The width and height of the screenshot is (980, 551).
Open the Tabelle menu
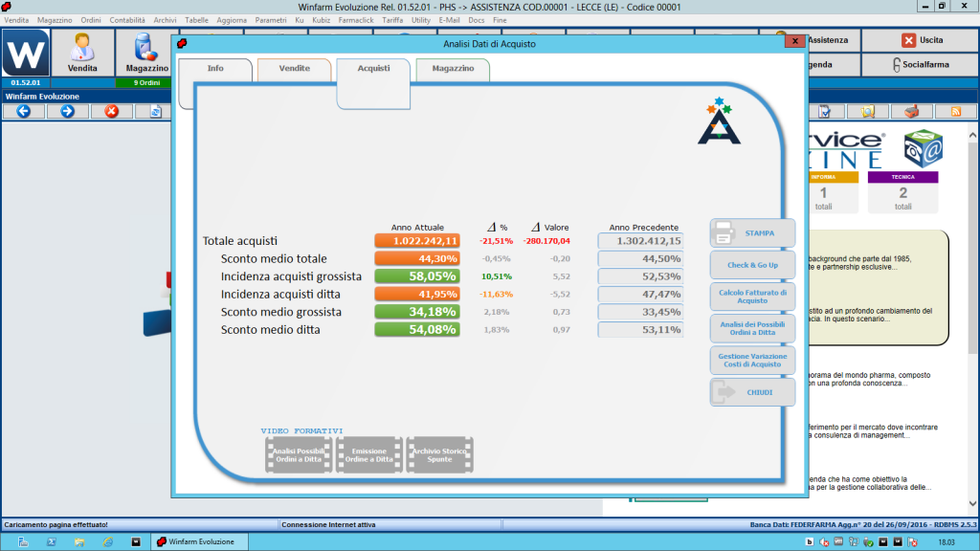196,20
